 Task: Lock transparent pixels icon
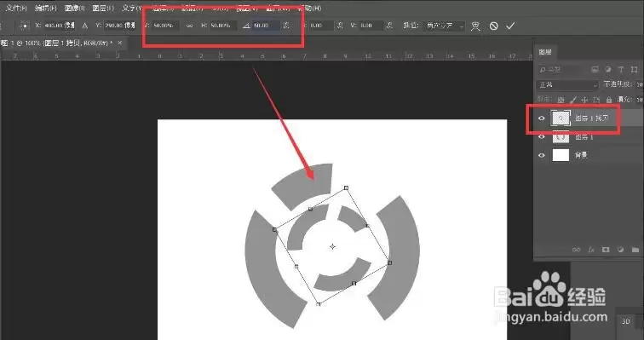(561, 100)
